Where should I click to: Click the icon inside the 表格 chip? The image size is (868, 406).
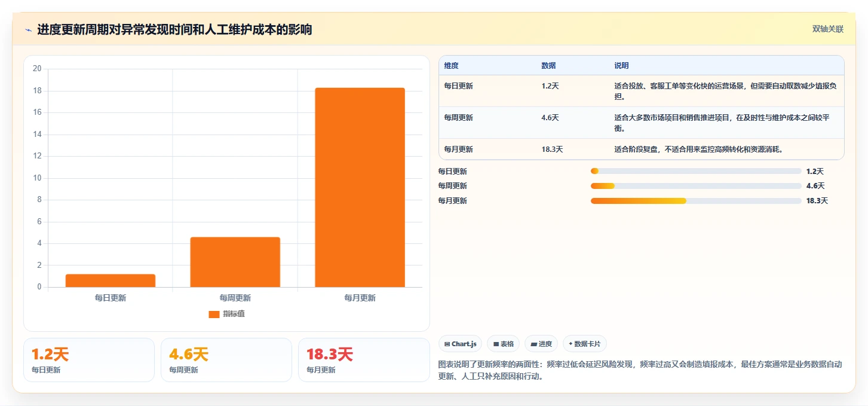tap(496, 344)
